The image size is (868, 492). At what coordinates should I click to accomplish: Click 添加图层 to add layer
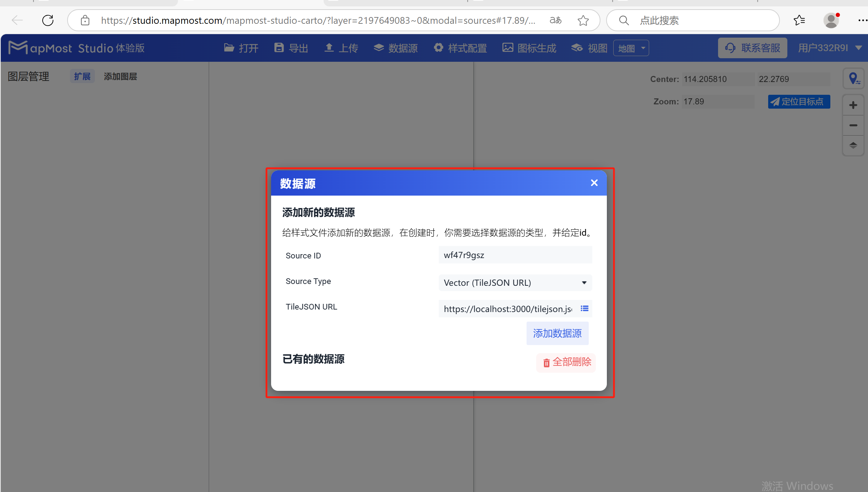point(120,76)
